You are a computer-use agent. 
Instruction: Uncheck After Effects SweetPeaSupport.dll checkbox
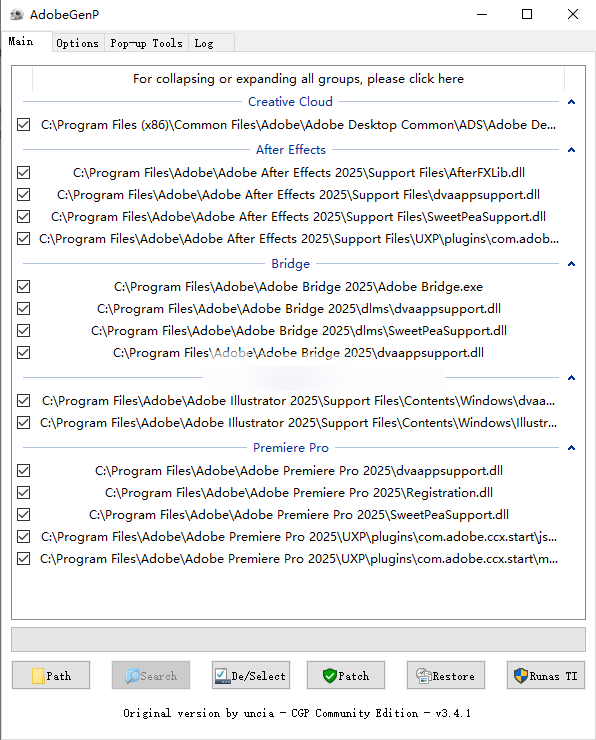coord(24,217)
